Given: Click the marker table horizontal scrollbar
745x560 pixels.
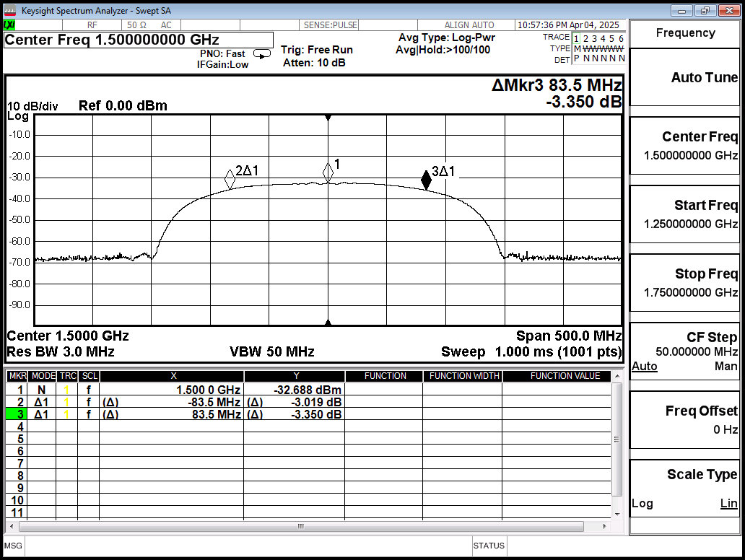Looking at the screenshot, I should pos(301,526).
